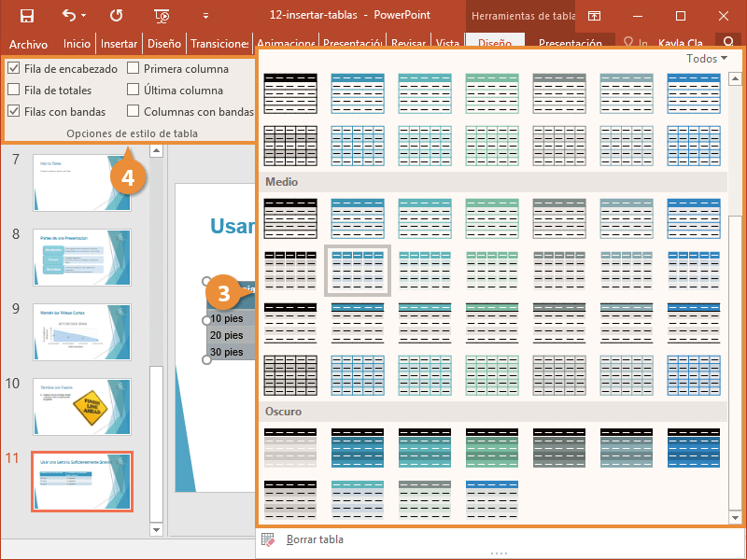747x560 pixels.
Task: Select the highlighted blue medium table style
Action: pyautogui.click(x=358, y=270)
